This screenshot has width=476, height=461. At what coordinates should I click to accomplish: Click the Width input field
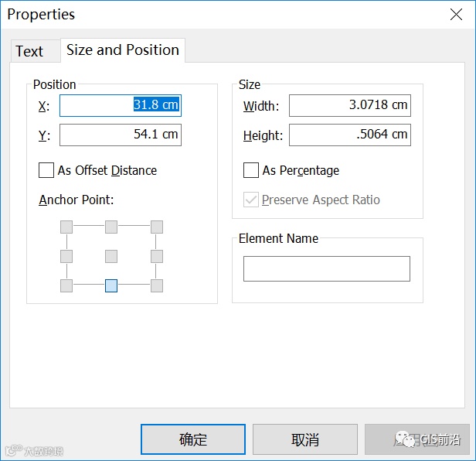point(349,106)
